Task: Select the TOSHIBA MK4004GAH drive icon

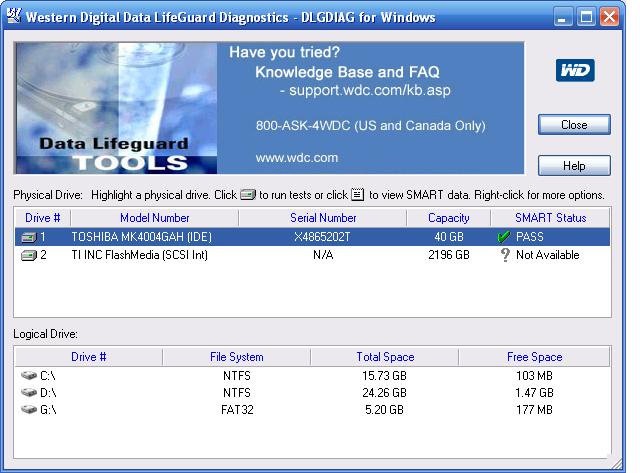Action: (x=29, y=237)
